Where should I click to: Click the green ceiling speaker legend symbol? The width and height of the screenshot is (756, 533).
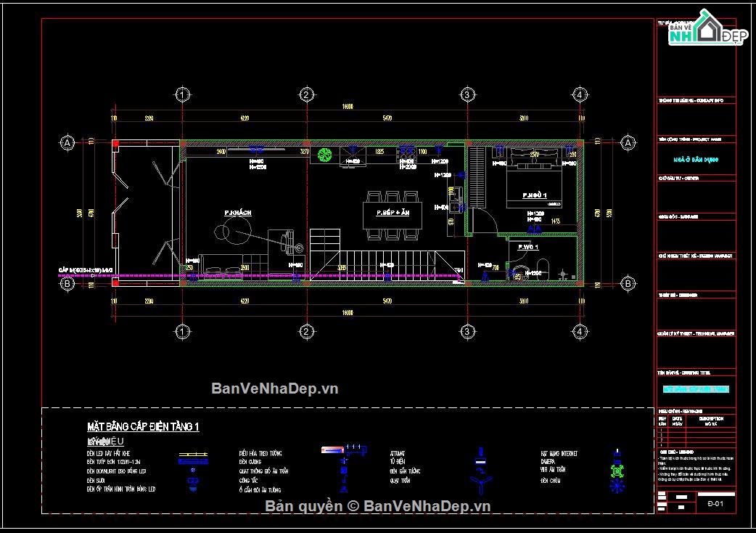617,470
